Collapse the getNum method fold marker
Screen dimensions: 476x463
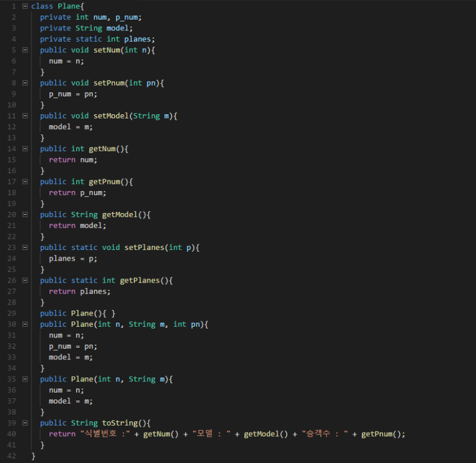(x=24, y=148)
